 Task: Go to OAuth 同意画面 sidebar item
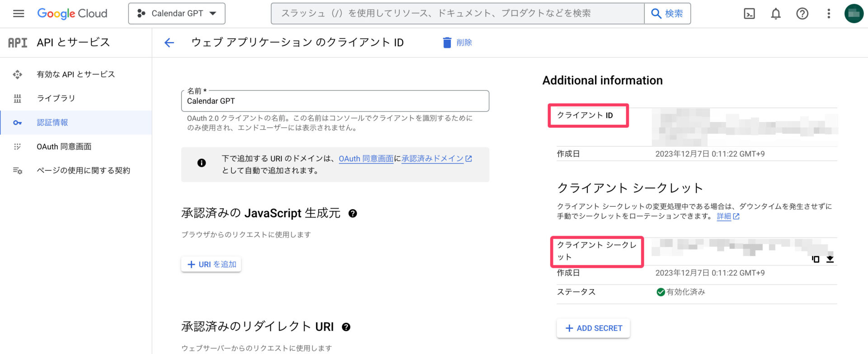[64, 147]
